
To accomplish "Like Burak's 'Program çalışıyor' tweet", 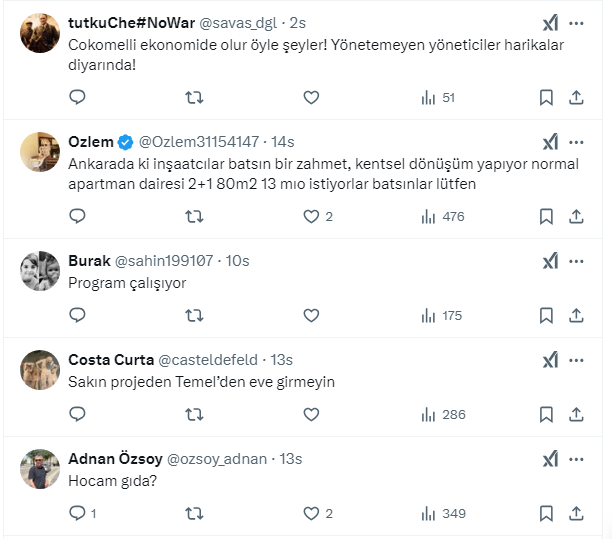I will 311,315.
